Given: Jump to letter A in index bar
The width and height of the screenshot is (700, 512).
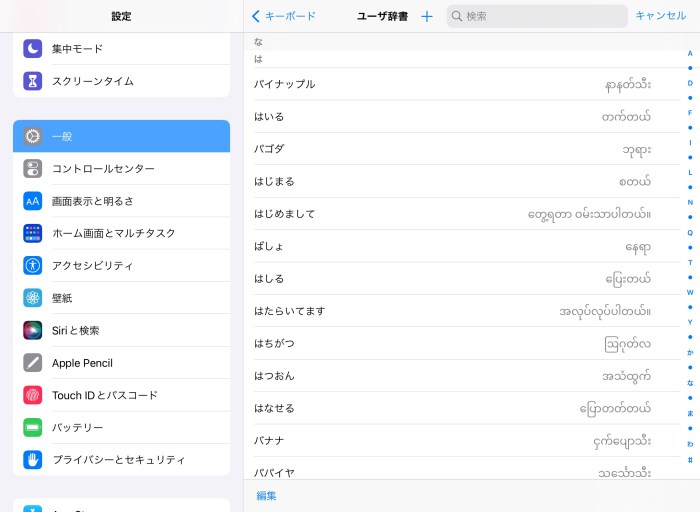Looking at the screenshot, I should click(x=690, y=53).
